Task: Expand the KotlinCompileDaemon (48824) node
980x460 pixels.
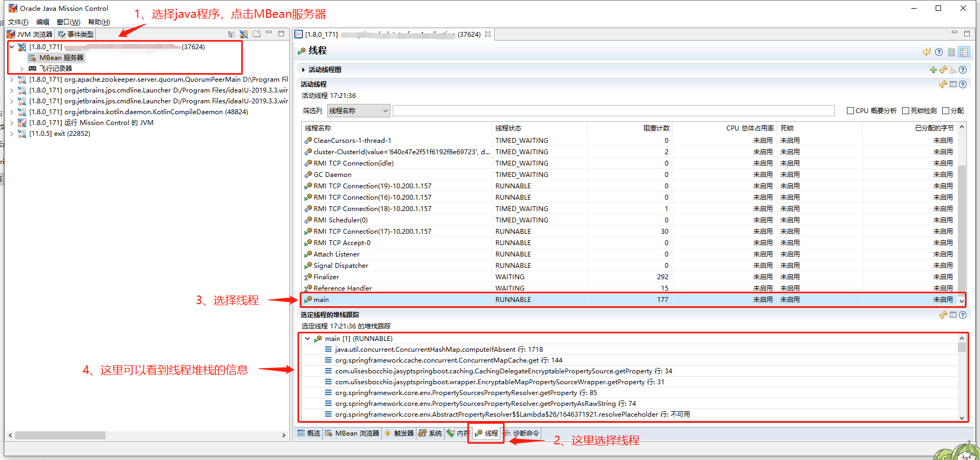Action: pyautogui.click(x=12, y=112)
